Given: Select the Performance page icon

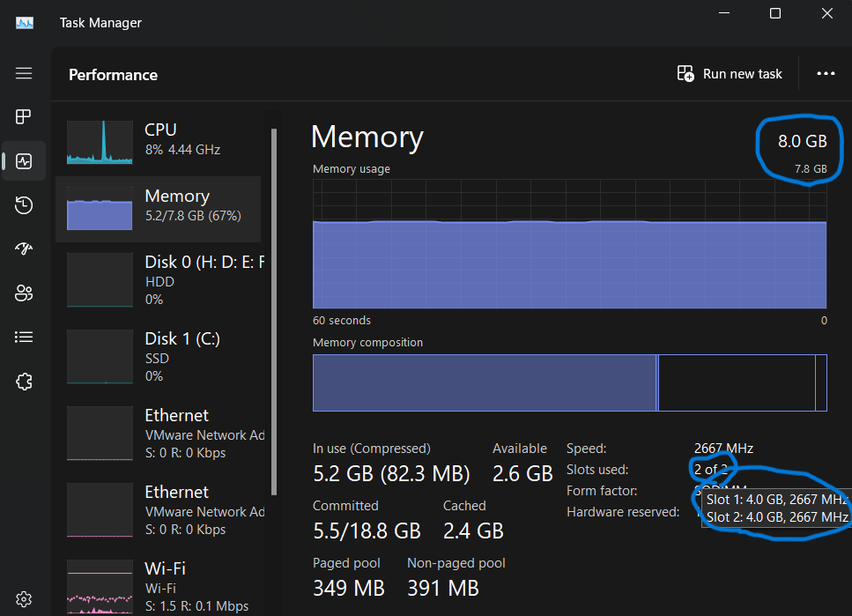Looking at the screenshot, I should pyautogui.click(x=24, y=161).
